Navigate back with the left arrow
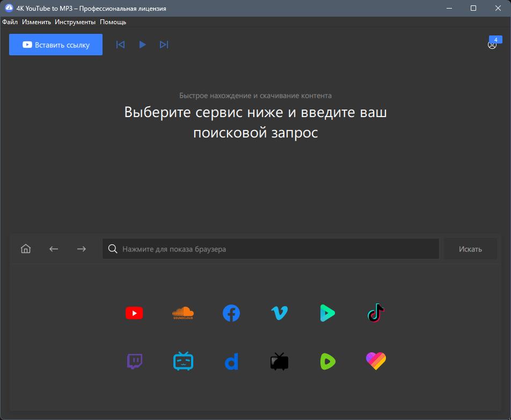 54,249
